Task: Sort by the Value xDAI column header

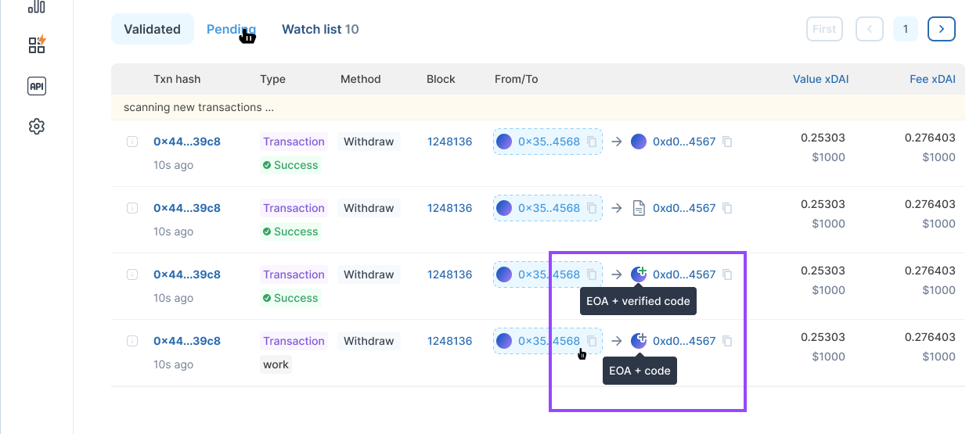Action: point(820,79)
